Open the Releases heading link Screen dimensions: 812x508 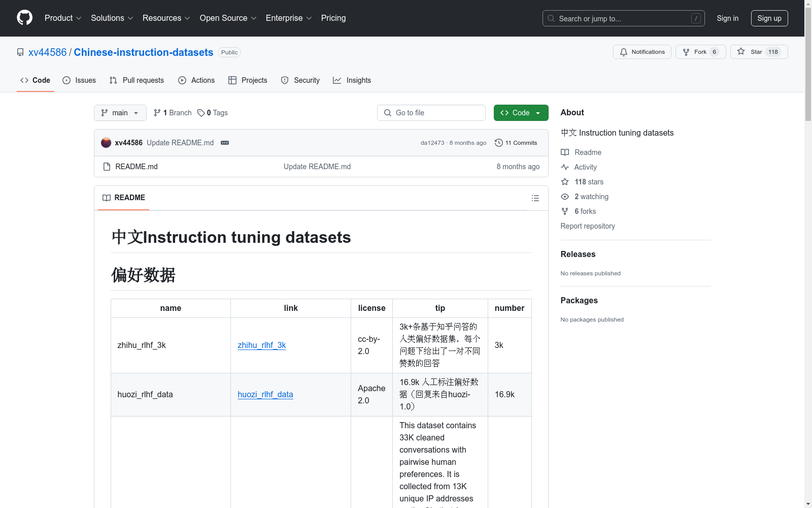pyautogui.click(x=578, y=254)
